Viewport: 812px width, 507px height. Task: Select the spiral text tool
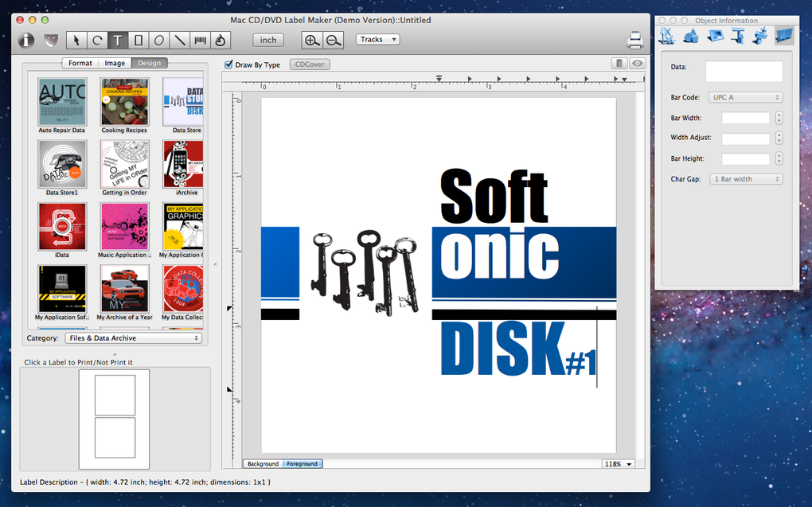point(220,40)
